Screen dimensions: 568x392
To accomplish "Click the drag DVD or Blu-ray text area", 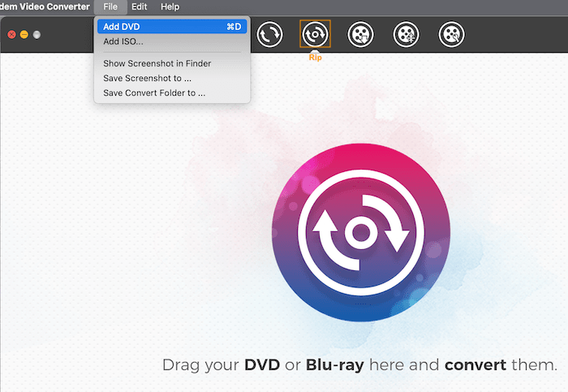I will 360,364.
